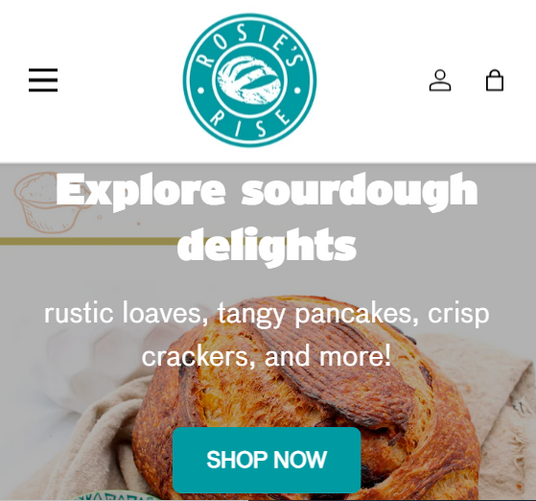Click the word "sourdough" in the headline
The width and height of the screenshot is (536, 501).
click(x=359, y=191)
